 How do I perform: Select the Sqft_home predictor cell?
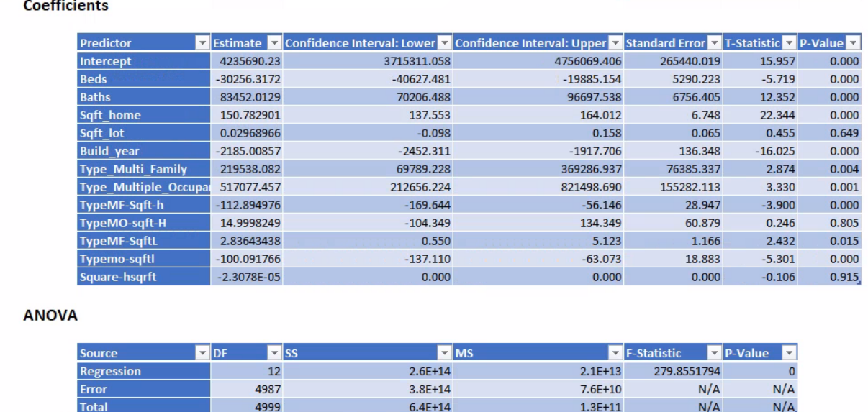[x=144, y=115]
